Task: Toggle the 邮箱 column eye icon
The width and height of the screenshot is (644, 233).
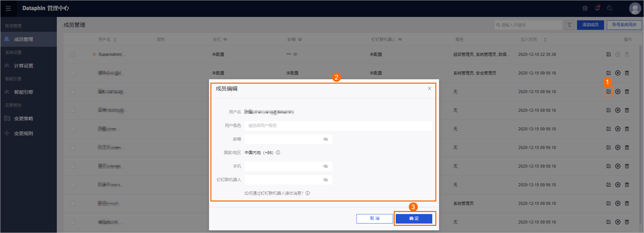Action: tap(300, 40)
